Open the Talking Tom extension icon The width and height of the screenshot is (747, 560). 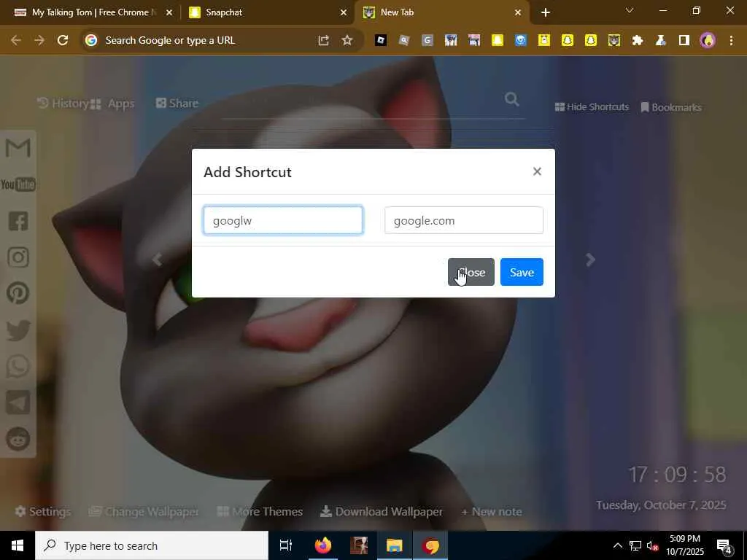click(614, 41)
